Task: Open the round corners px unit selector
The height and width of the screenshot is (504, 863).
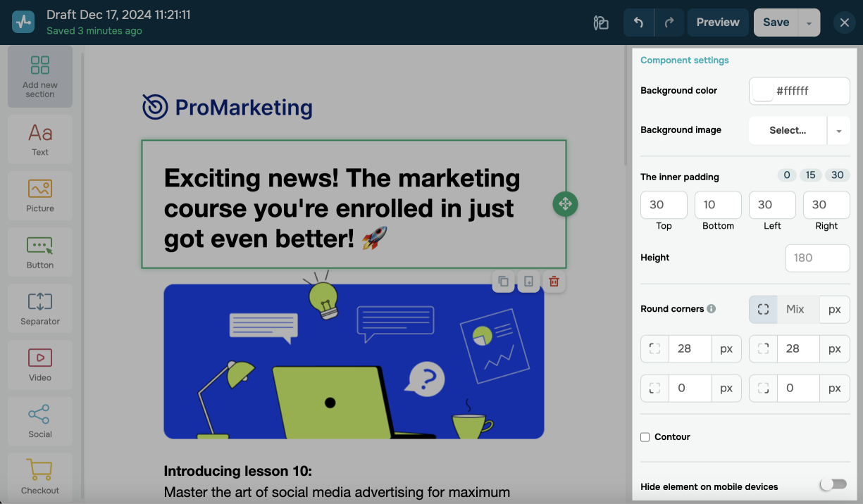Action: pos(835,309)
